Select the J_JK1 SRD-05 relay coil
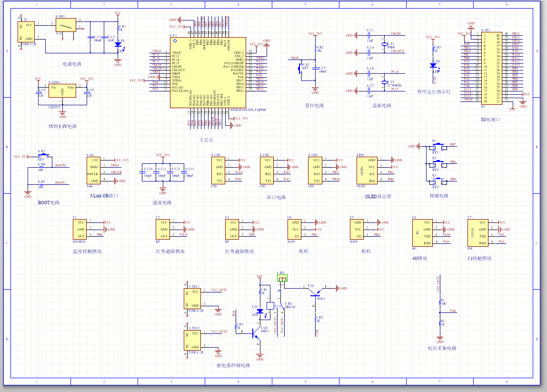Image resolution: width=547 pixels, height=392 pixels. tap(270, 306)
